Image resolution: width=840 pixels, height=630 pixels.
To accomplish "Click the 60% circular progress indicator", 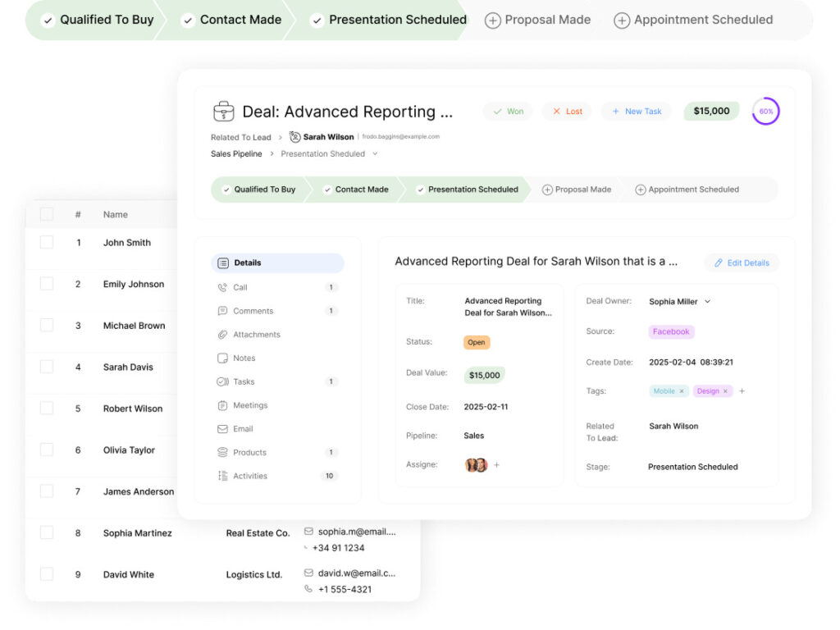I will tap(765, 112).
